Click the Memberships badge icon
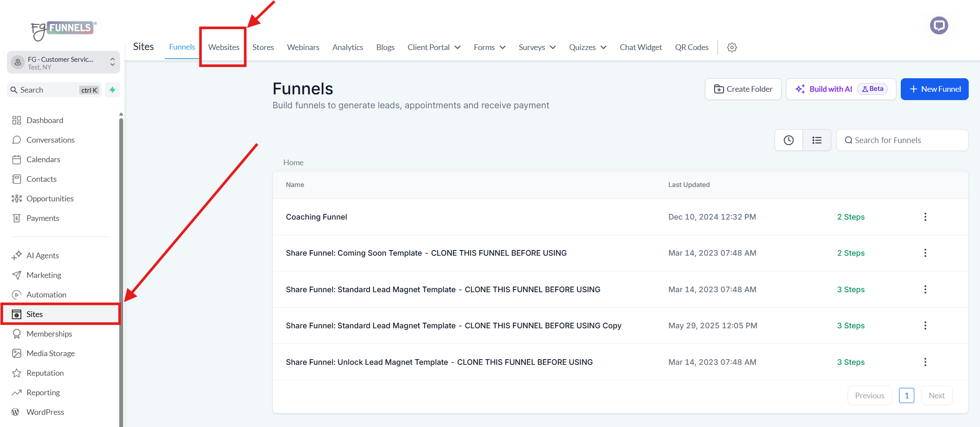 (x=17, y=334)
